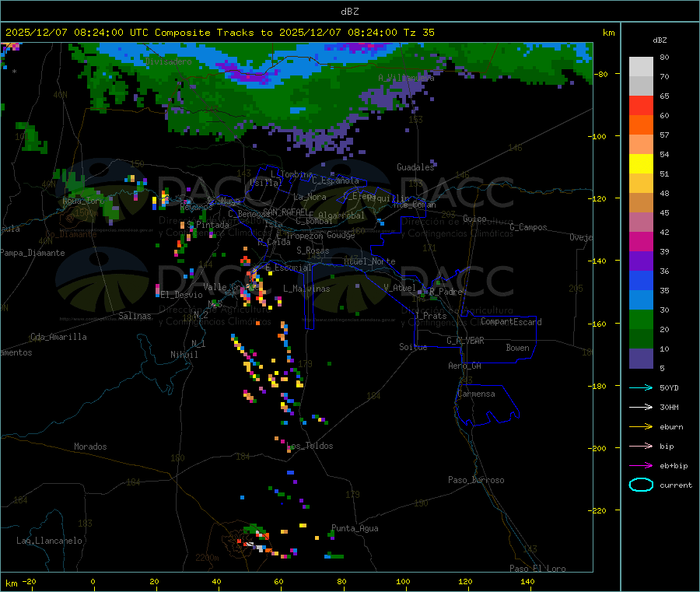Select the red 60 dBZ color swatch
The image size is (700, 592).
tap(641, 106)
